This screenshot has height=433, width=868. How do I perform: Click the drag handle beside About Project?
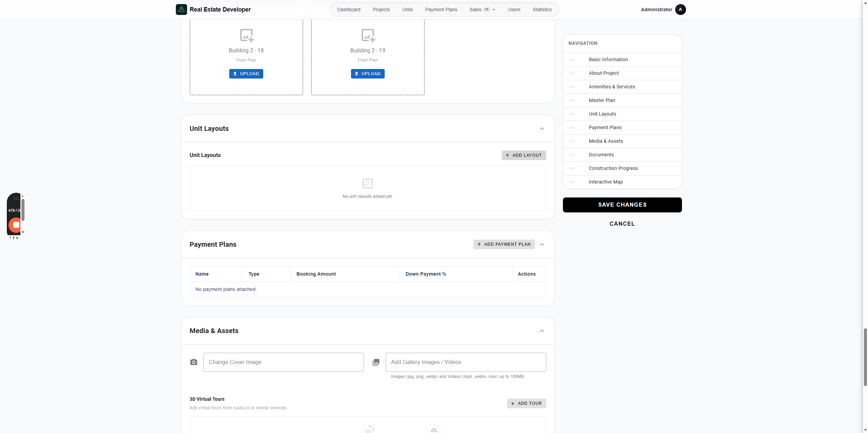pyautogui.click(x=572, y=73)
